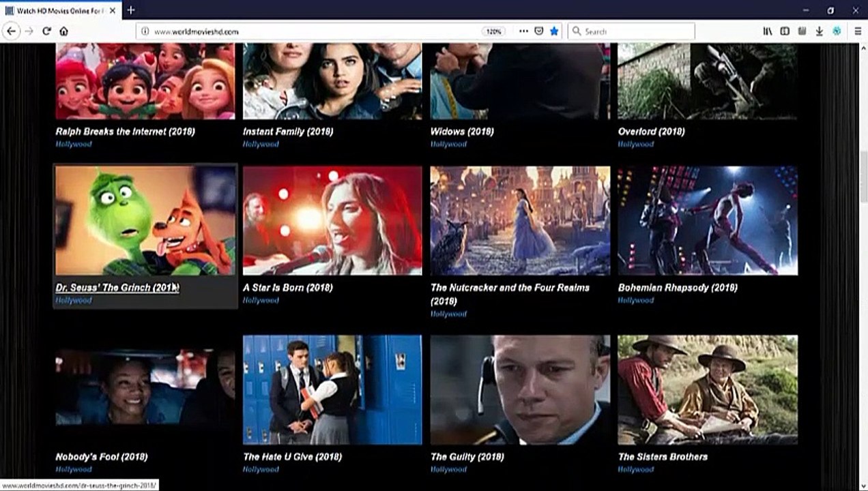Screen dimensions: 868x491
Task: Open a new tab with plus button
Action: [x=131, y=10]
